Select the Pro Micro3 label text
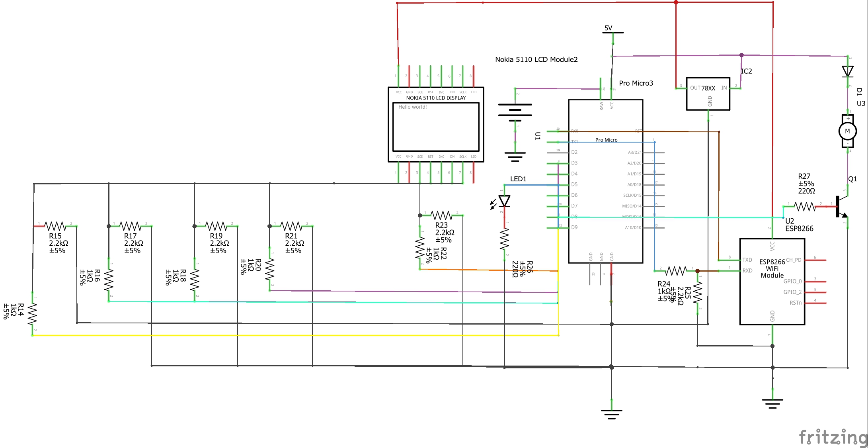868x448 pixels. point(636,83)
